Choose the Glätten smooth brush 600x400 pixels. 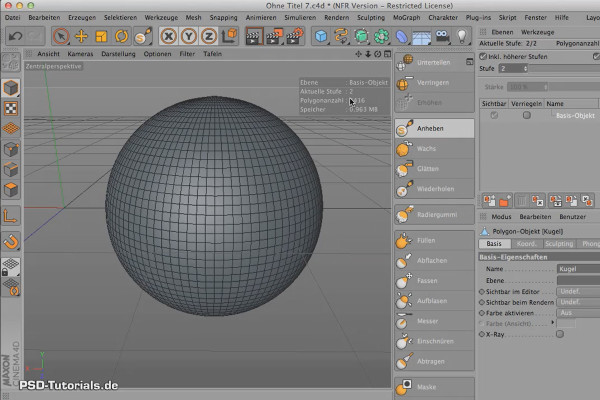434,169
